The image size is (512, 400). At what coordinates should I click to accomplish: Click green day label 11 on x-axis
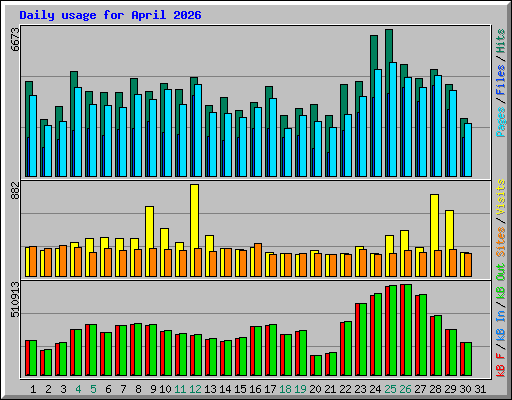click(180, 389)
